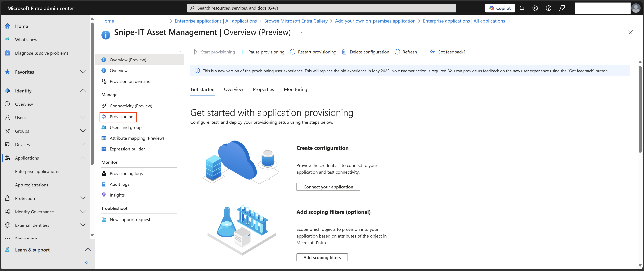Screen dimensions: 644x271
Task: Pause provisioning from toolbar
Action: (x=263, y=52)
